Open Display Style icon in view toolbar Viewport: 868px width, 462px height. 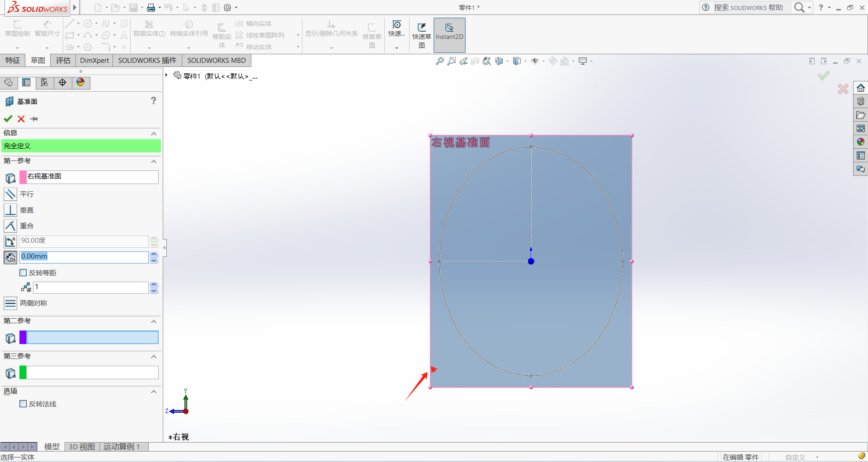pos(517,61)
